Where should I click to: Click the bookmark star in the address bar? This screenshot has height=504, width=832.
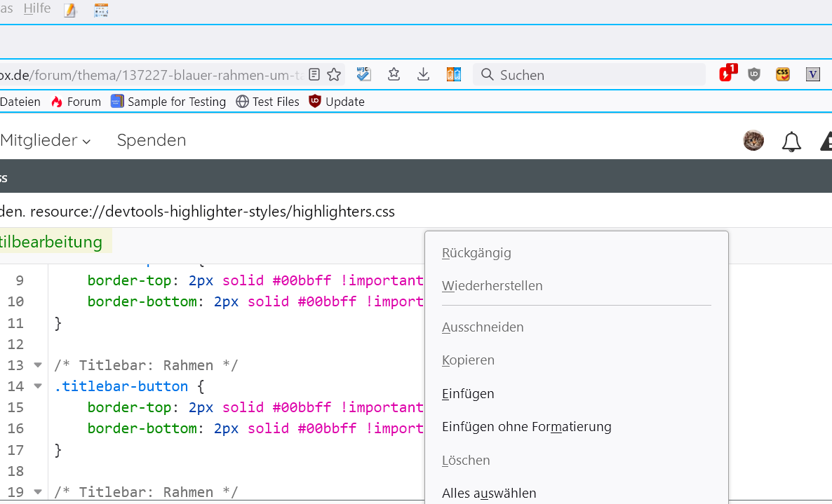pos(334,74)
